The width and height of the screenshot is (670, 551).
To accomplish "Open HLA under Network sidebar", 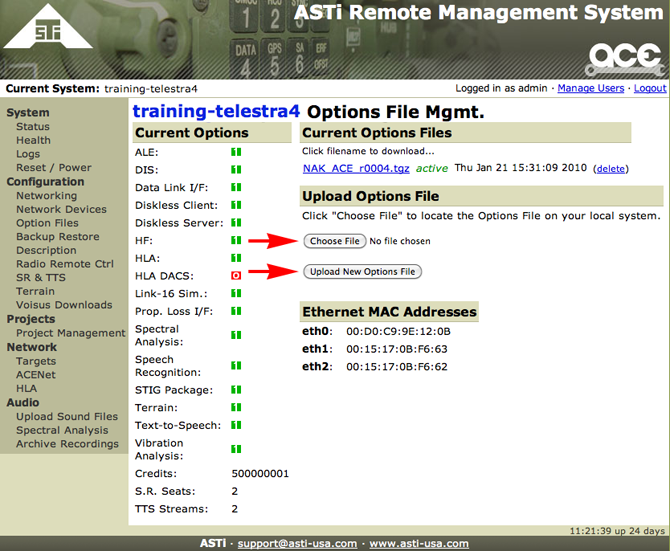I will tap(26, 389).
